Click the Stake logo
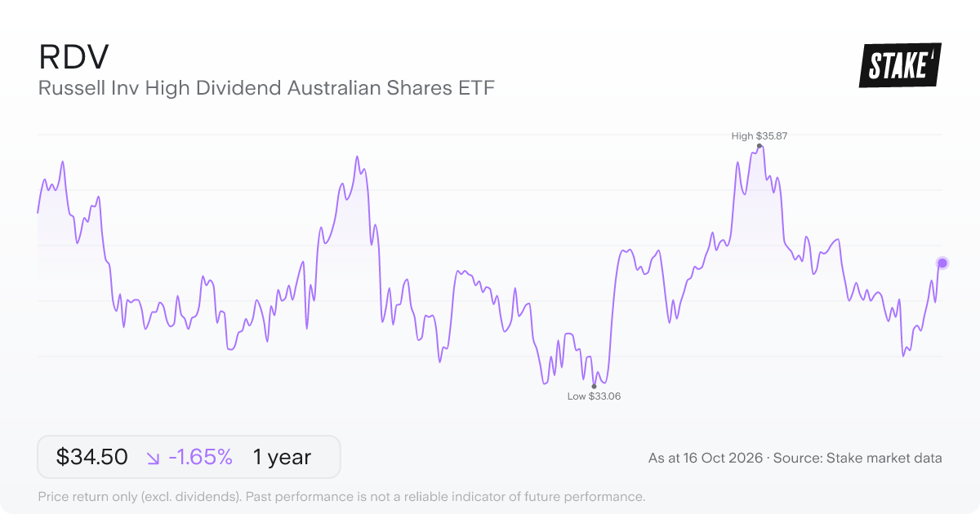Screen dimensions: 980x514 pyautogui.click(x=900, y=65)
